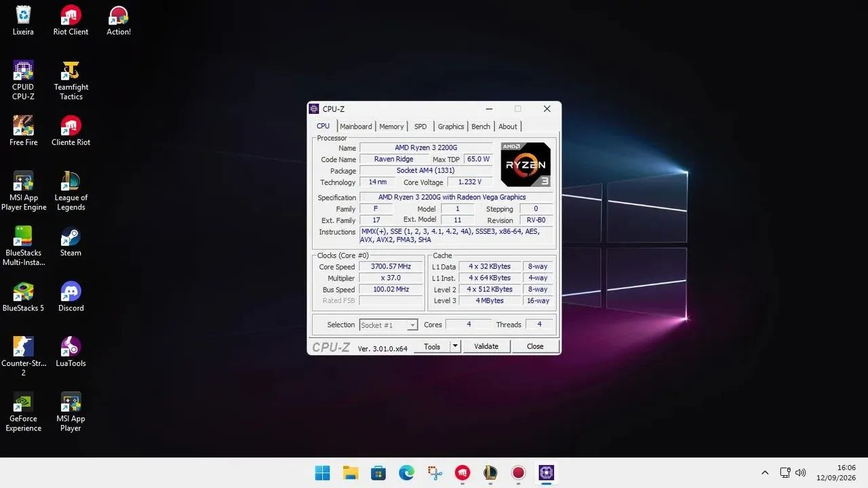Click the Tools button in CPU-Z
Screen dimensions: 868x488
point(432,346)
